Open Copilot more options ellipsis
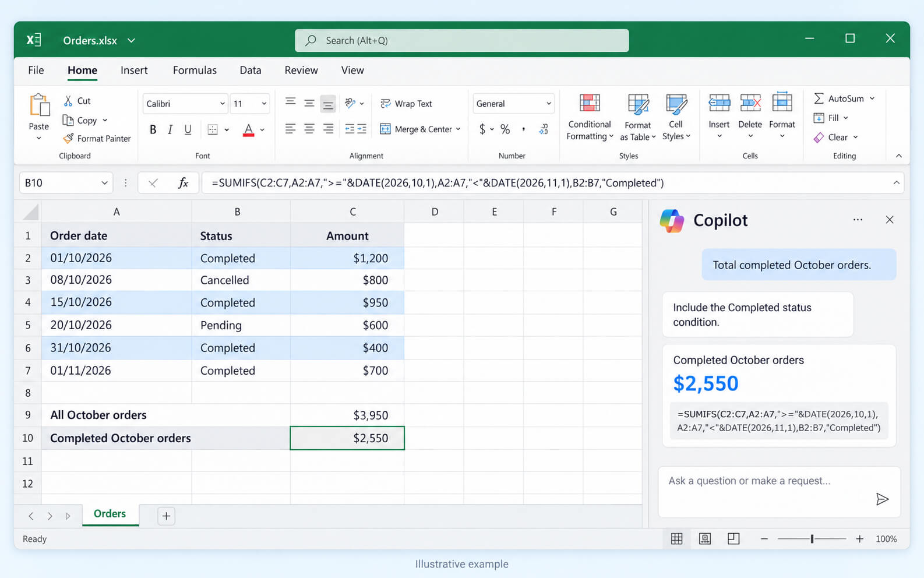Image resolution: width=924 pixels, height=578 pixels. [x=858, y=220]
